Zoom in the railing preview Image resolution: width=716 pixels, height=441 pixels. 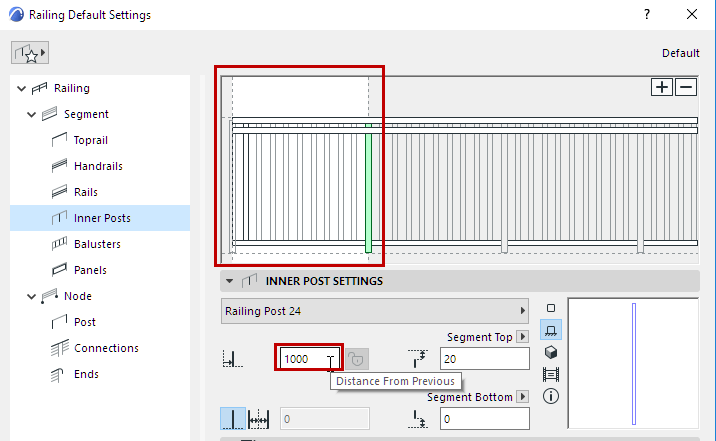click(662, 87)
